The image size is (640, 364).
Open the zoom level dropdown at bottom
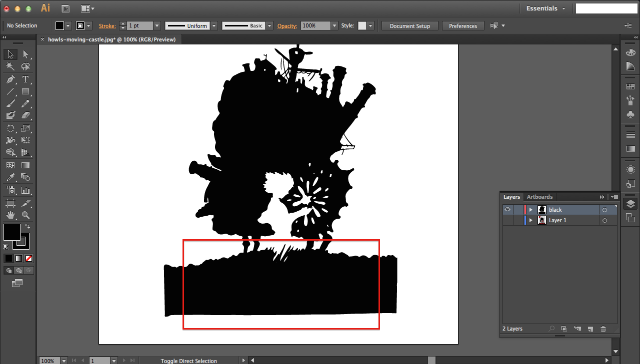click(x=64, y=361)
